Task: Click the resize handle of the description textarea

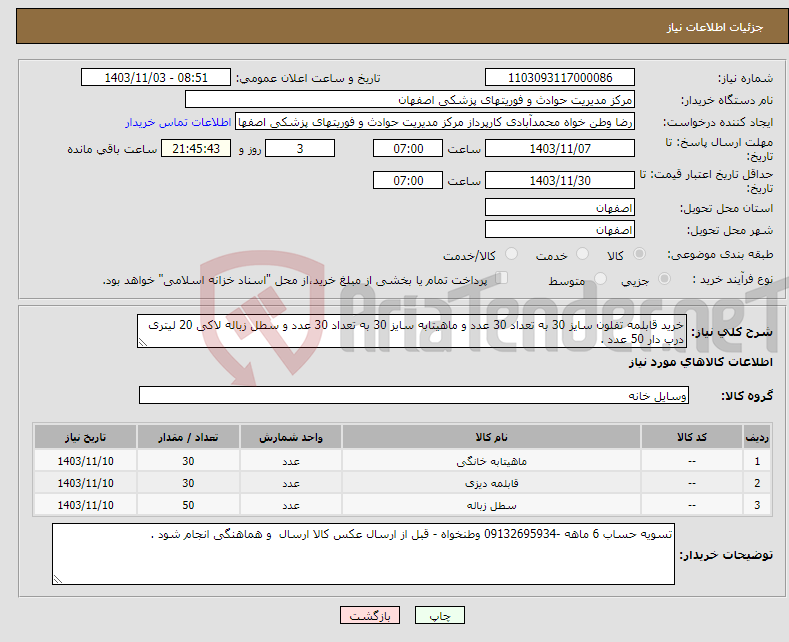Action: tap(143, 343)
